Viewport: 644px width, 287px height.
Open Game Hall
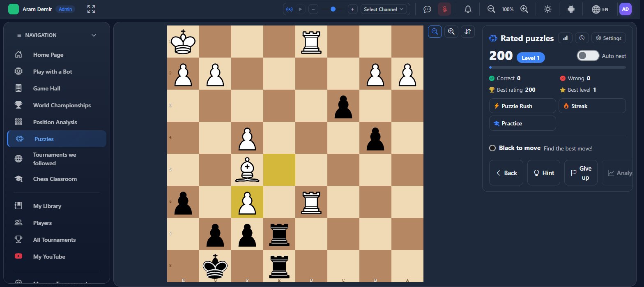click(x=57, y=88)
